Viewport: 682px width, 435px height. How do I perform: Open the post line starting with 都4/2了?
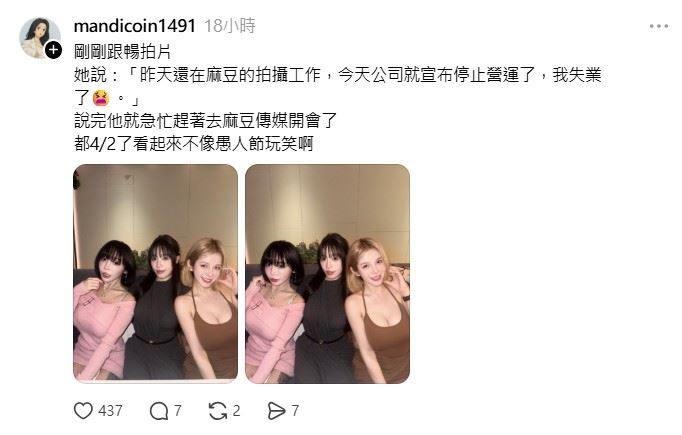194,144
